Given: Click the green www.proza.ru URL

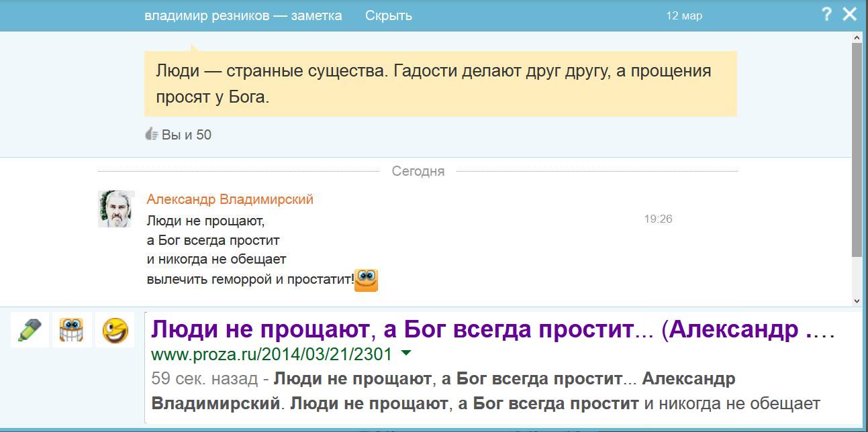Looking at the screenshot, I should (271, 354).
